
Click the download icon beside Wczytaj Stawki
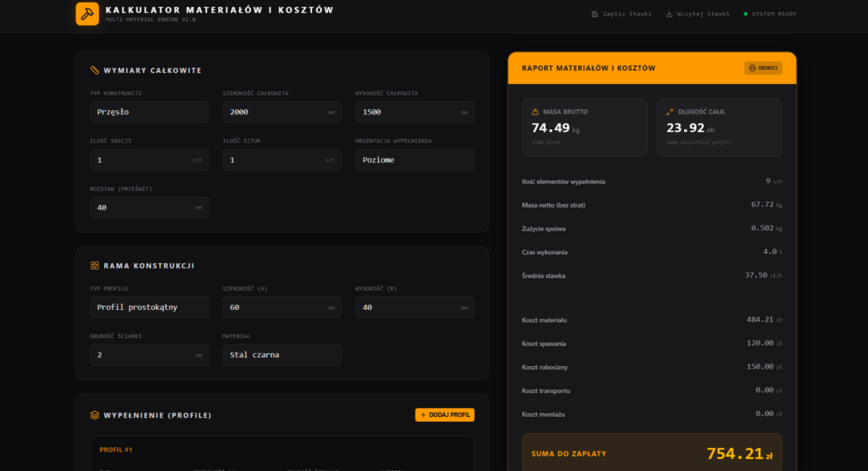(x=669, y=14)
